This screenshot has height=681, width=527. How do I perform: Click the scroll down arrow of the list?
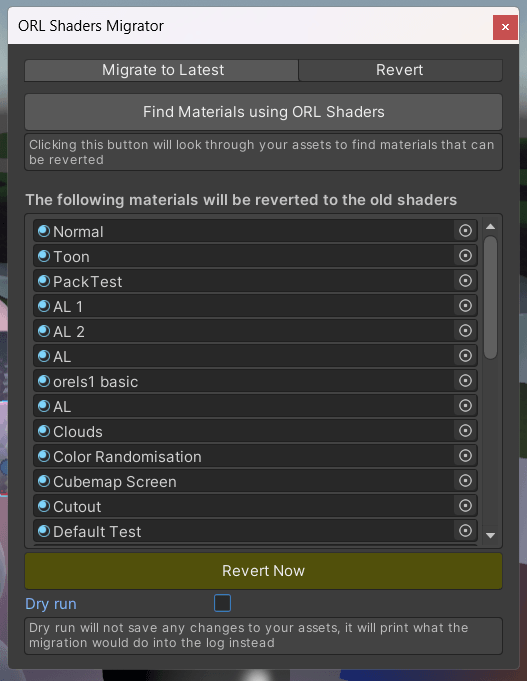click(491, 536)
